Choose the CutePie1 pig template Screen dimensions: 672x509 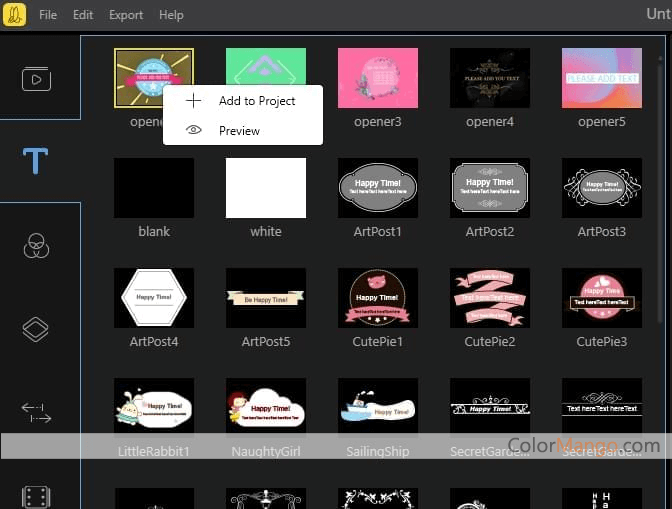coord(378,298)
